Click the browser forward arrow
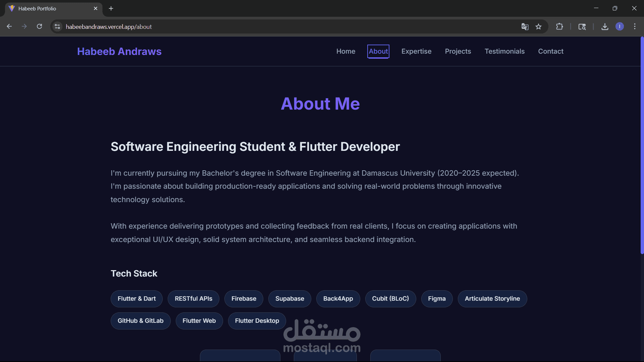The width and height of the screenshot is (644, 362). [24, 26]
